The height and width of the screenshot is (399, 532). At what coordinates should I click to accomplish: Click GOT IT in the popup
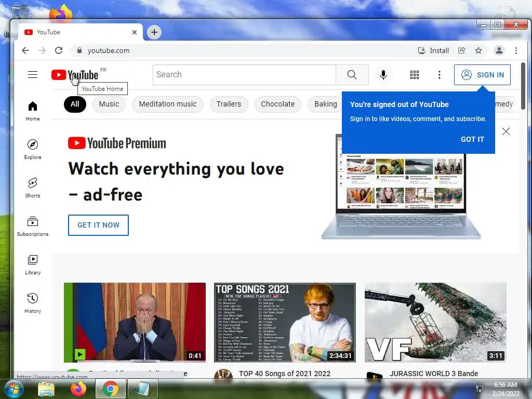(x=472, y=139)
